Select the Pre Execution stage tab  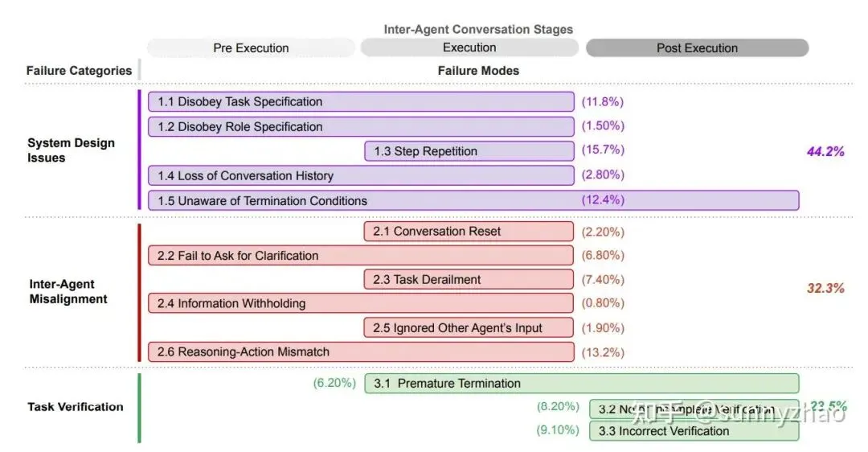pos(251,48)
